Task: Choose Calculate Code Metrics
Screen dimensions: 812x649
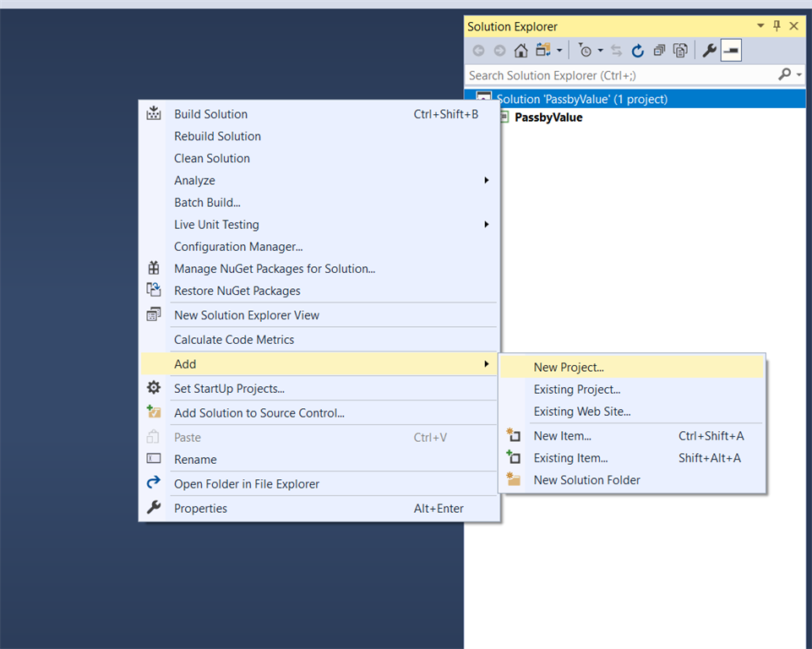Action: (319, 340)
